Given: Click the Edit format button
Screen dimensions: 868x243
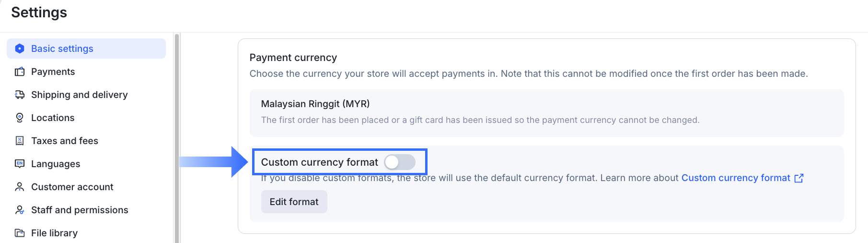Looking at the screenshot, I should [x=294, y=202].
